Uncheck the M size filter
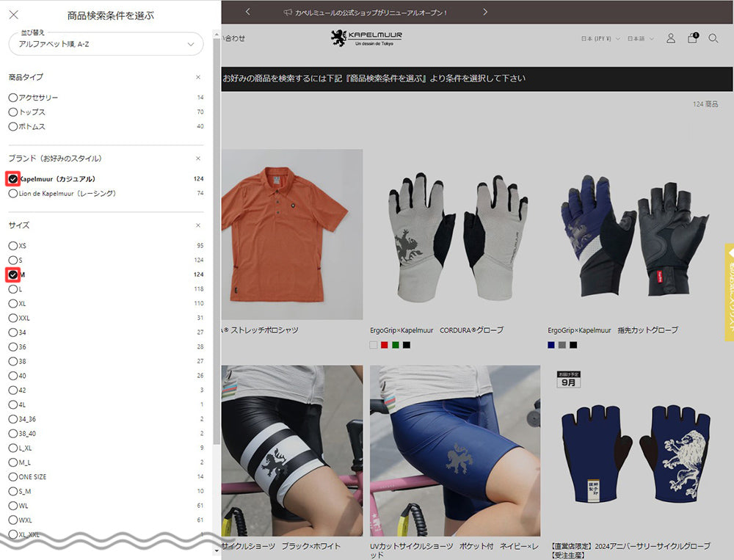This screenshot has height=560, width=734. pos(13,274)
